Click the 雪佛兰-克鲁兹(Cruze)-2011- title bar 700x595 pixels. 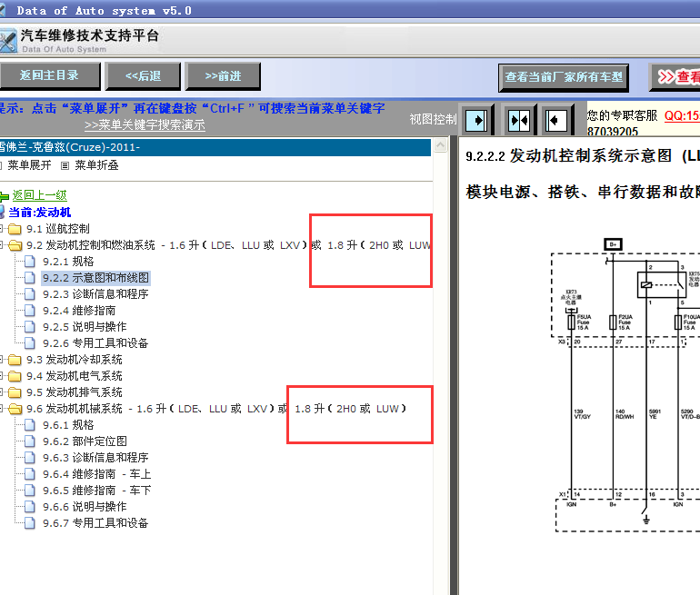tap(215, 147)
